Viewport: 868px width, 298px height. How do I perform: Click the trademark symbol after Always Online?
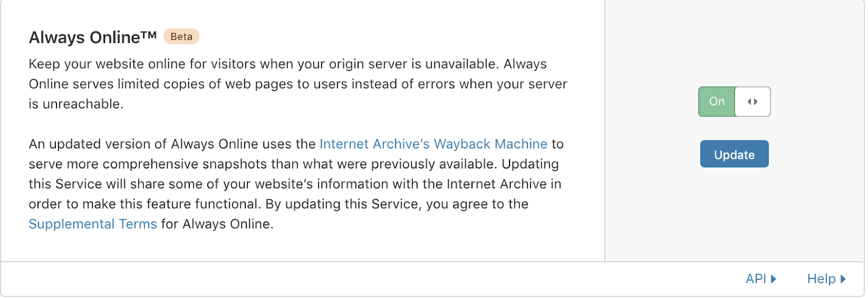(x=149, y=35)
